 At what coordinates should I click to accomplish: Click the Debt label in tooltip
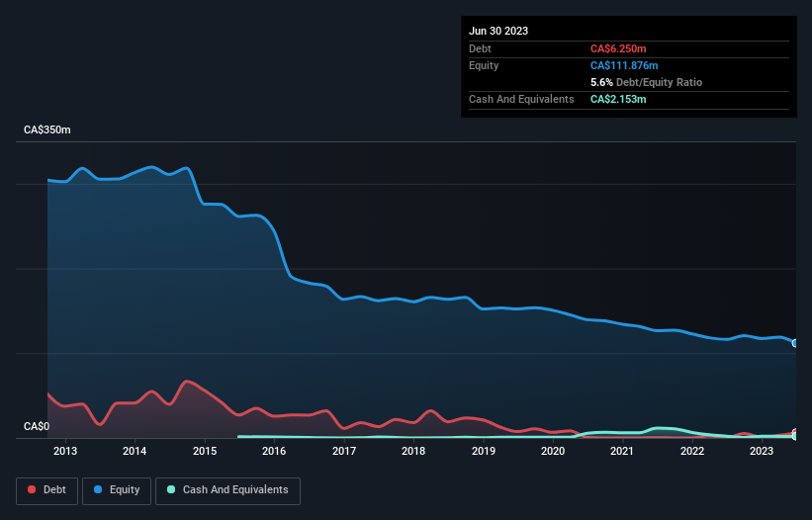point(480,48)
